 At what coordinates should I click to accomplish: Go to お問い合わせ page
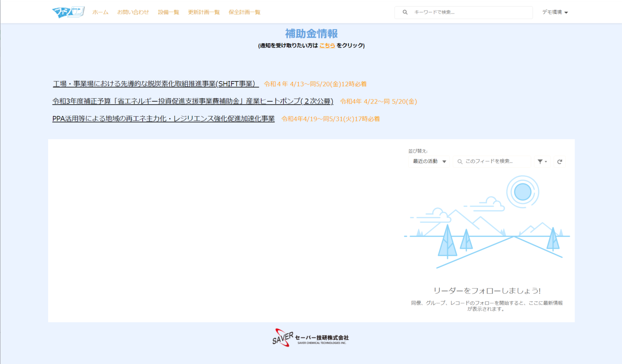133,12
